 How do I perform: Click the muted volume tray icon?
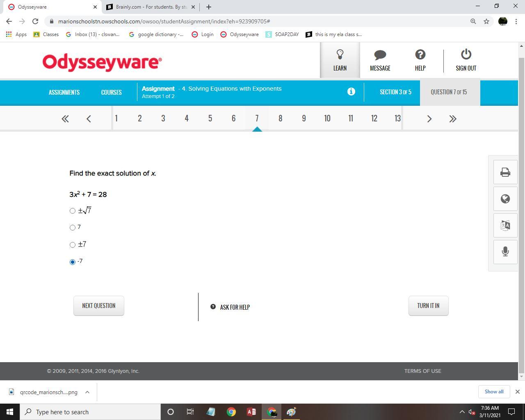(472, 412)
